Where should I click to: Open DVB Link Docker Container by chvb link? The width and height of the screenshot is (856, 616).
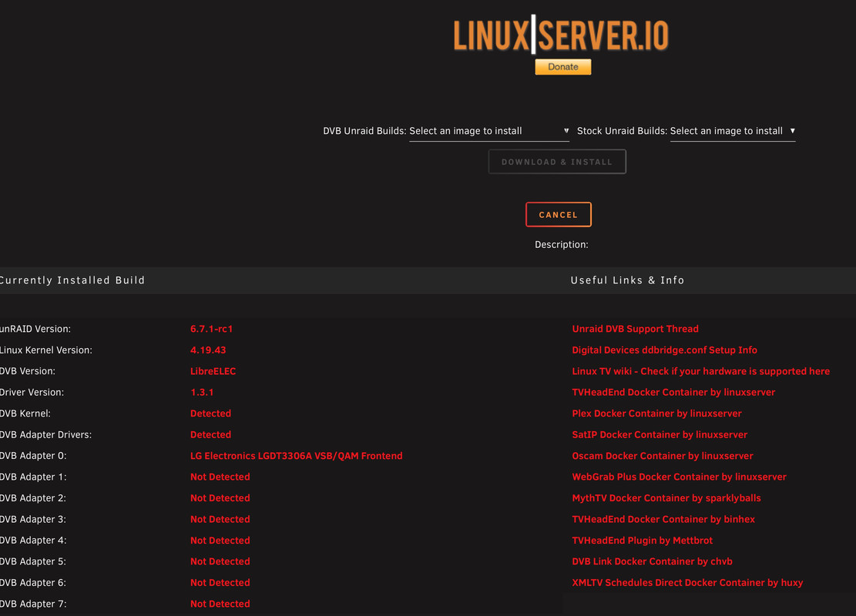(x=652, y=561)
